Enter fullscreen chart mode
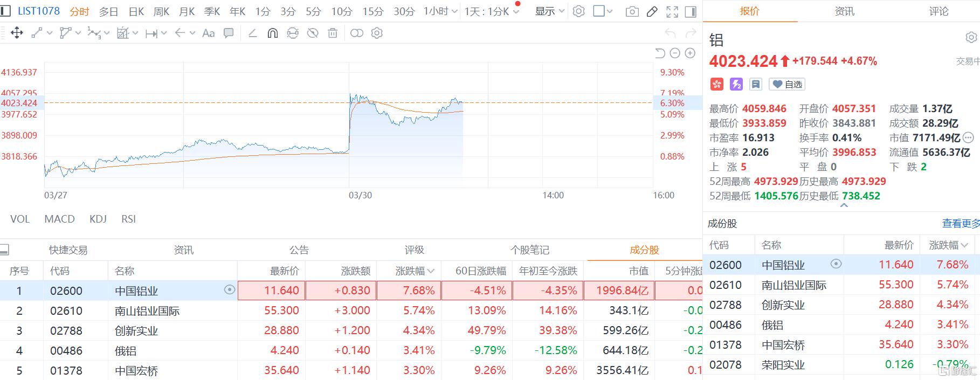 point(672,11)
